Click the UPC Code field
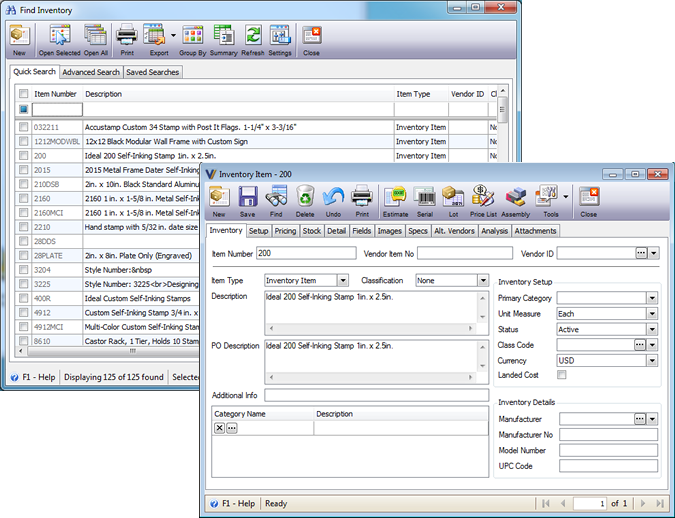 pyautogui.click(x=608, y=466)
